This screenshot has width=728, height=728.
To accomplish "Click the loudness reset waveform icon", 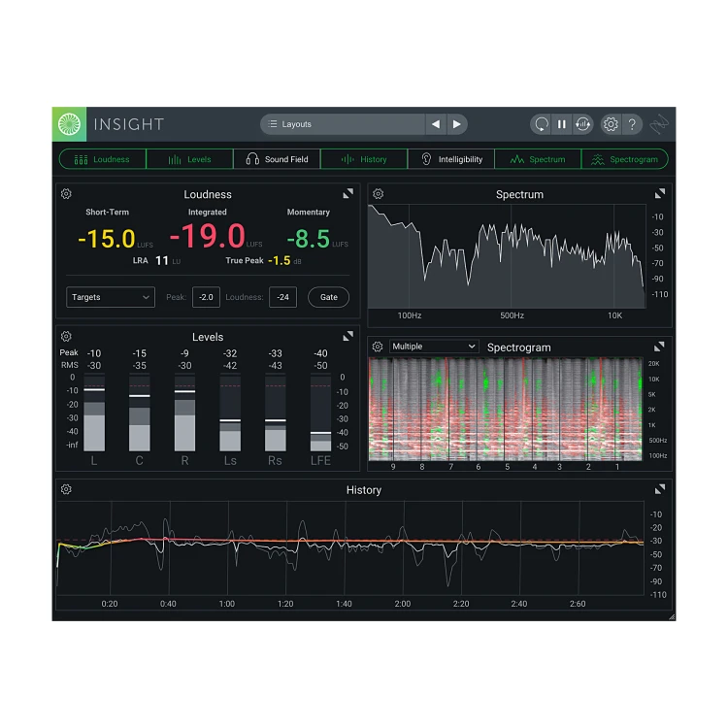I will (582, 124).
